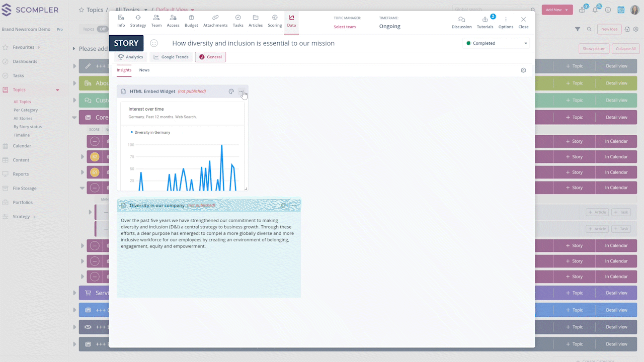This screenshot has height=362, width=644.
Task: Open the Discussion chat icon
Action: 461,20
